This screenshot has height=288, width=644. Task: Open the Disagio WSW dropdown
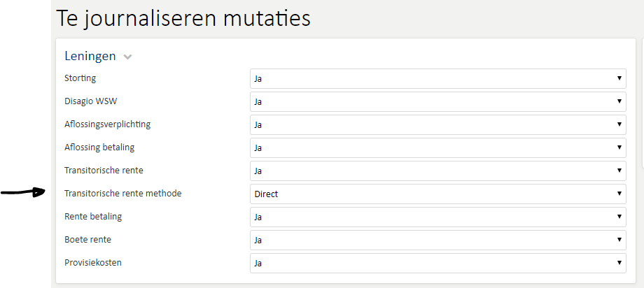coord(437,101)
